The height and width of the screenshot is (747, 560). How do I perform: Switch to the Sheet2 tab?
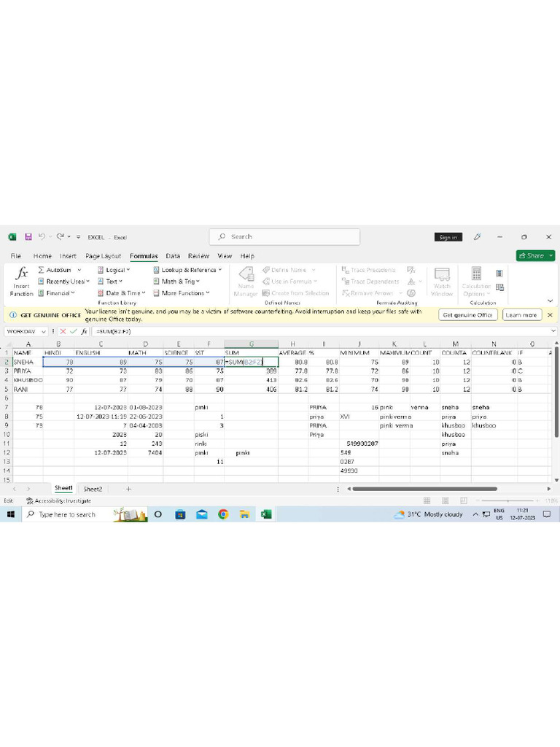93,489
